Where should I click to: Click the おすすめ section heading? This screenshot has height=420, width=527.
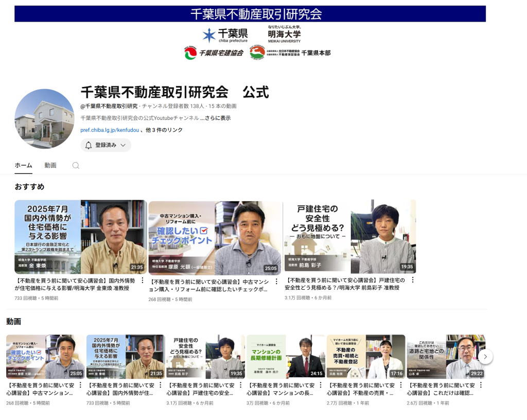coord(29,187)
